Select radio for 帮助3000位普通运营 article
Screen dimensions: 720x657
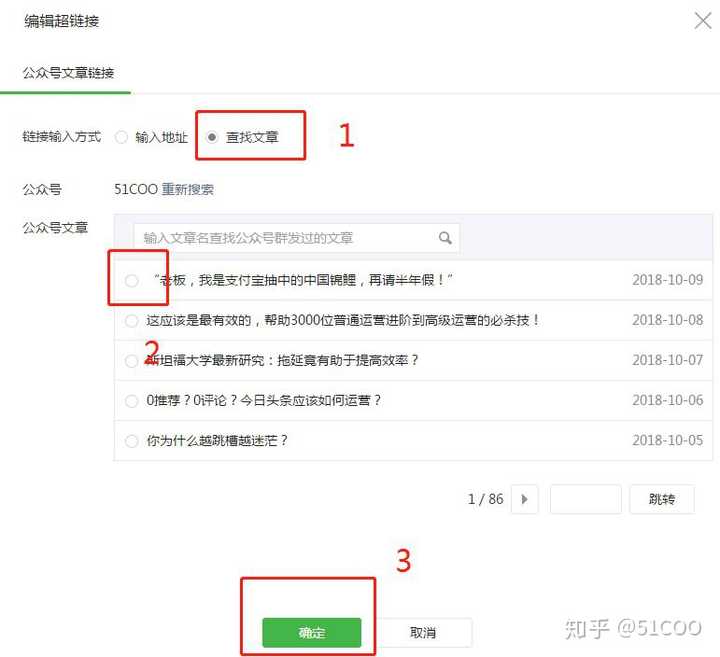pyautogui.click(x=131, y=320)
